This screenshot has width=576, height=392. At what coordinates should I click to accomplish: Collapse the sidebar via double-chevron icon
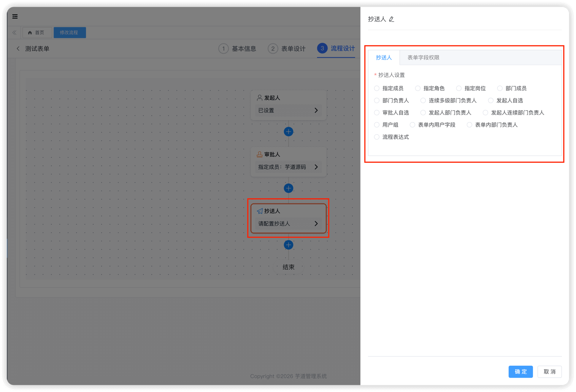[14, 33]
